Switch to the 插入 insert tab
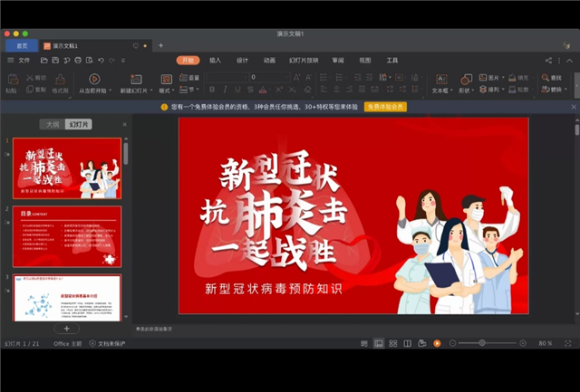Viewport: 580px width, 392px height. tap(215, 61)
